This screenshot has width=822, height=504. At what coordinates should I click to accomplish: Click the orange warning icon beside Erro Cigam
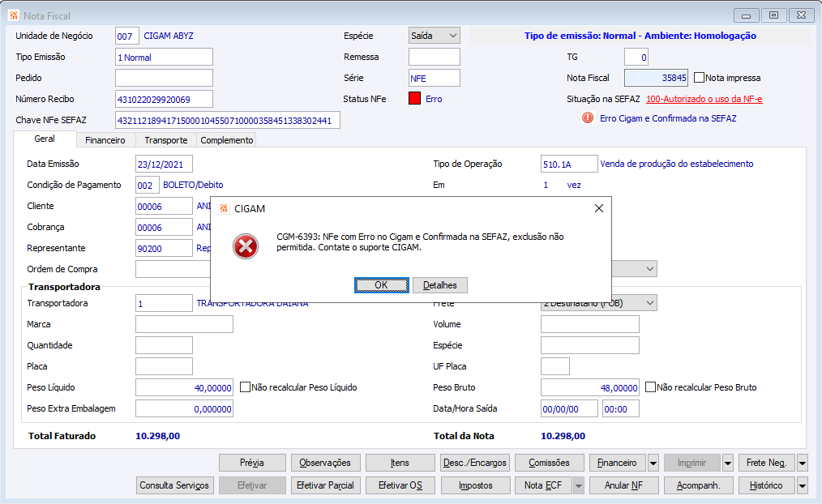[x=588, y=117]
